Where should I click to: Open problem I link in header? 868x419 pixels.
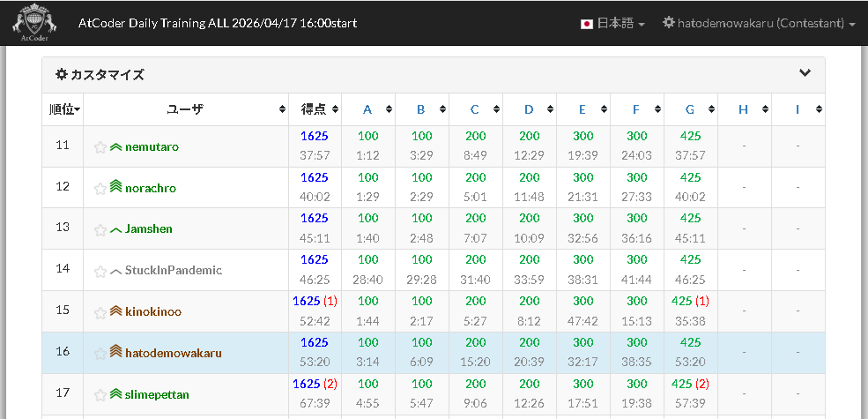pyautogui.click(x=798, y=109)
